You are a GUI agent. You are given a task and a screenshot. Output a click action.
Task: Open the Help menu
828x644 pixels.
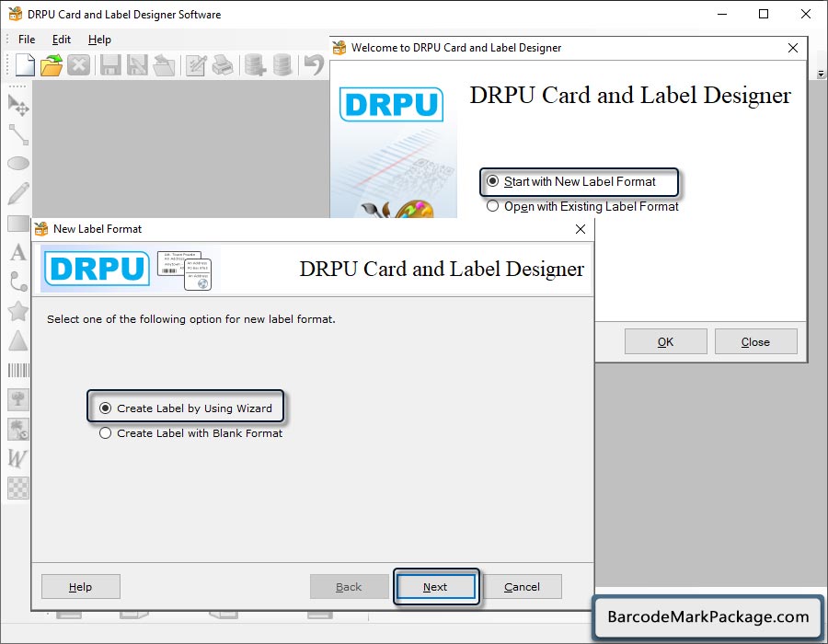point(99,40)
